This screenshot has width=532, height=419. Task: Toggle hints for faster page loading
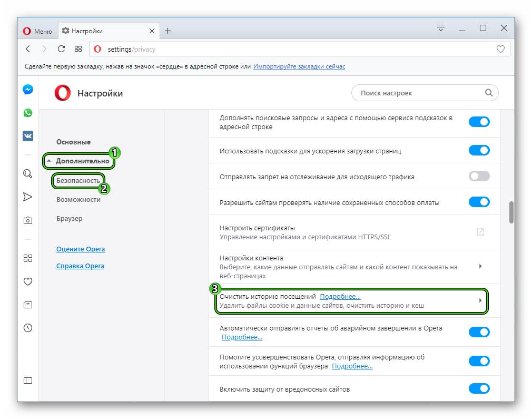[x=479, y=150]
